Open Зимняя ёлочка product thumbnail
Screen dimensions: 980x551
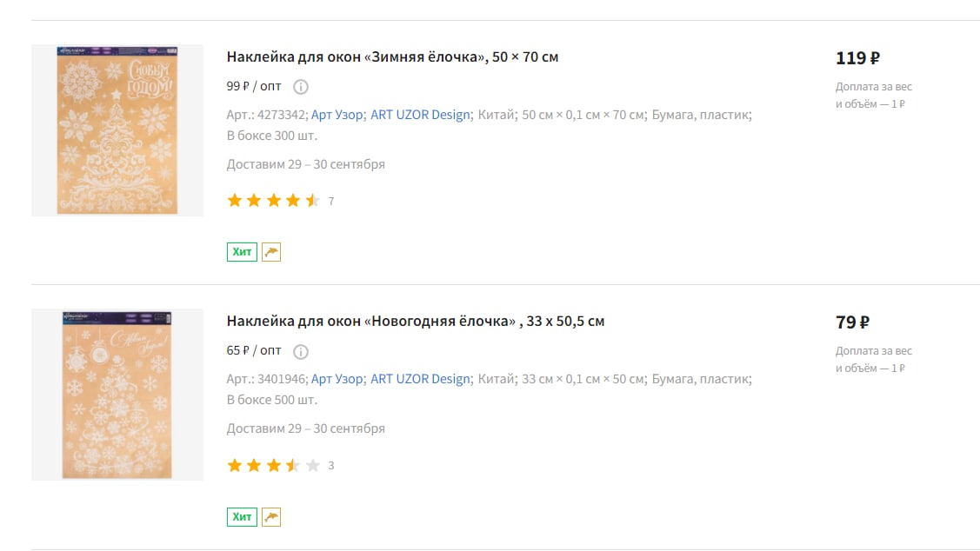[x=117, y=130]
